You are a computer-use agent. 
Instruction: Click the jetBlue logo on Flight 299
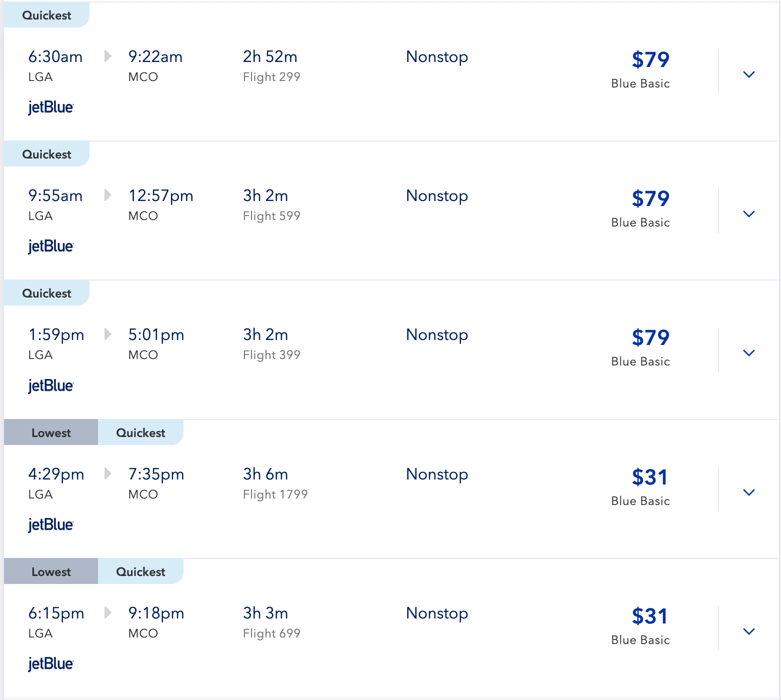pyautogui.click(x=50, y=107)
